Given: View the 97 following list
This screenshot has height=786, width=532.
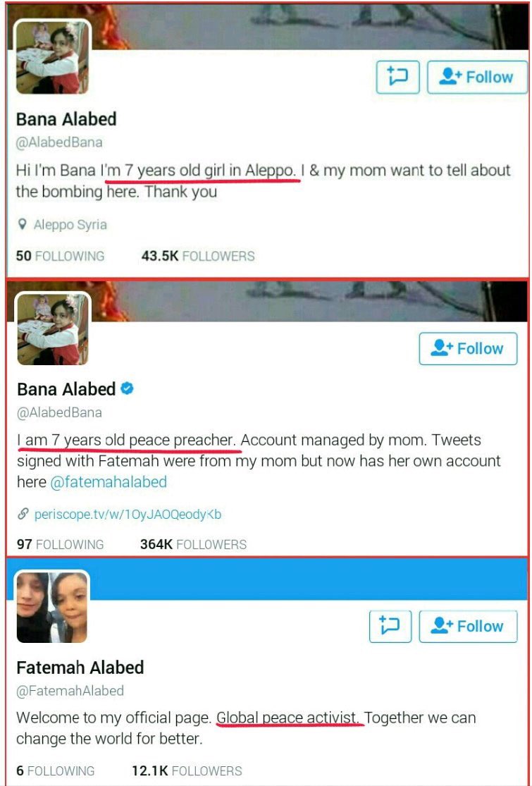Looking at the screenshot, I should (x=60, y=544).
